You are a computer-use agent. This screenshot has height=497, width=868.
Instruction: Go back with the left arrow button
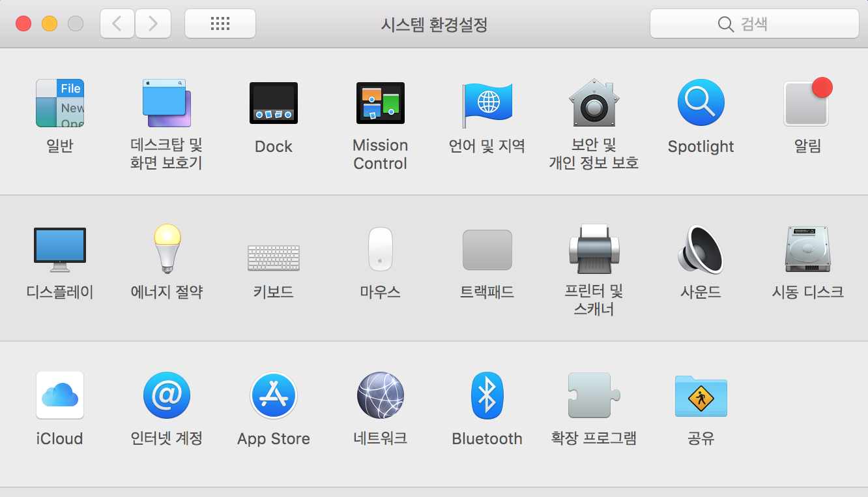coord(117,23)
